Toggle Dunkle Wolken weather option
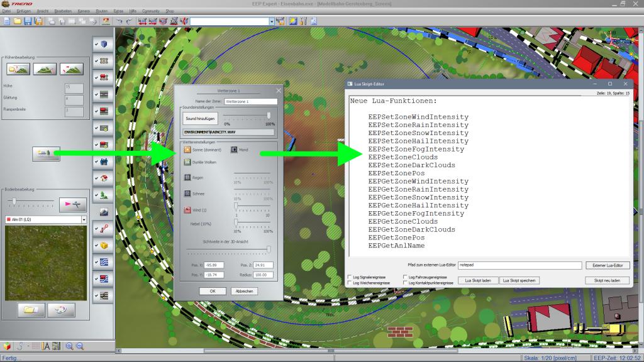644x362 pixels. tap(187, 162)
